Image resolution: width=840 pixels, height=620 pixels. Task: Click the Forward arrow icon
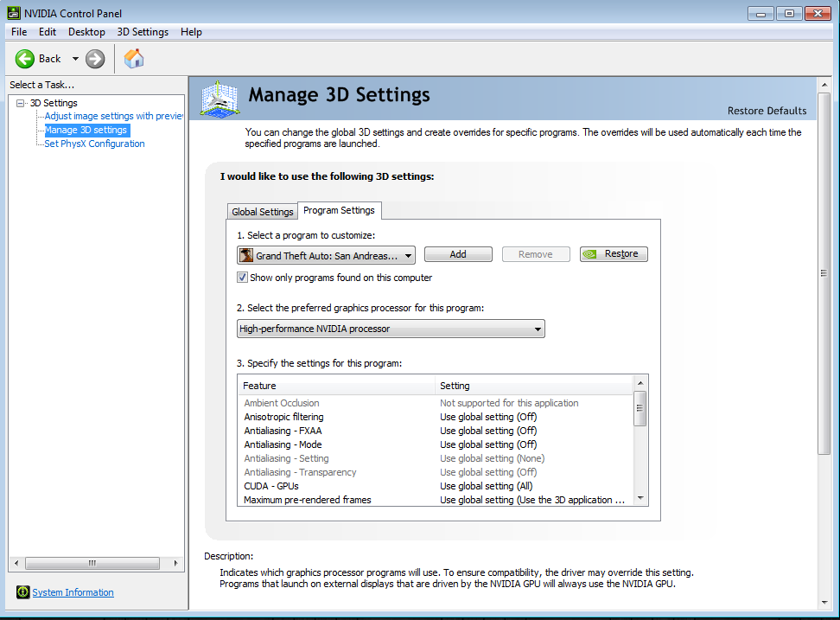click(95, 59)
